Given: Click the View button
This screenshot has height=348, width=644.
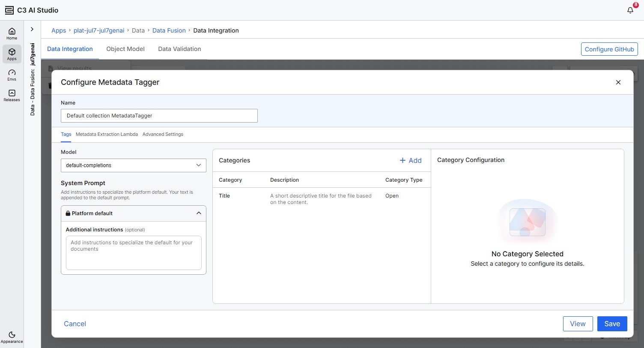Looking at the screenshot, I should tap(578, 324).
